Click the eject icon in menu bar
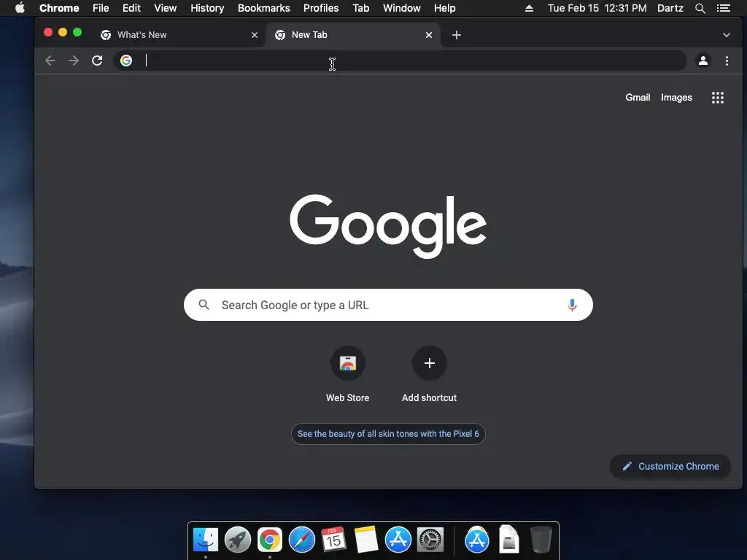This screenshot has width=747, height=560. [529, 8]
